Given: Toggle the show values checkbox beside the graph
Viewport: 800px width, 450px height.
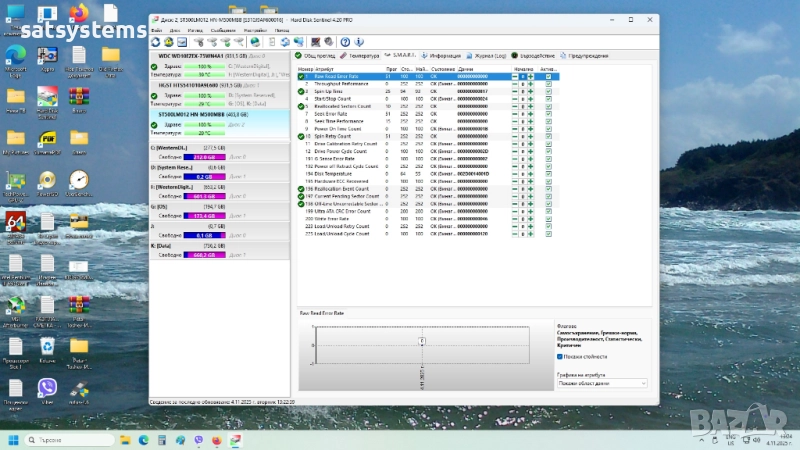Looking at the screenshot, I should 560,355.
